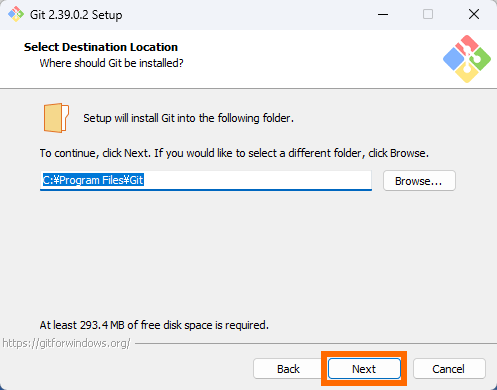The height and width of the screenshot is (390, 497).
Task: Open the https://gitforwindows.org/ link
Action: (66, 343)
